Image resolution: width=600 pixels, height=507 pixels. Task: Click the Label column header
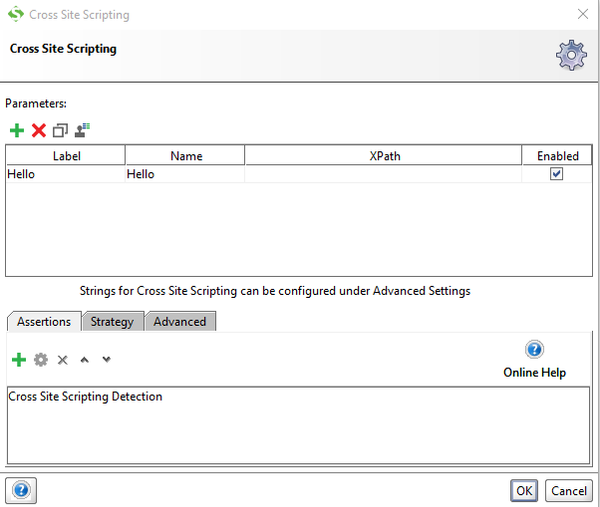pyautogui.click(x=66, y=156)
